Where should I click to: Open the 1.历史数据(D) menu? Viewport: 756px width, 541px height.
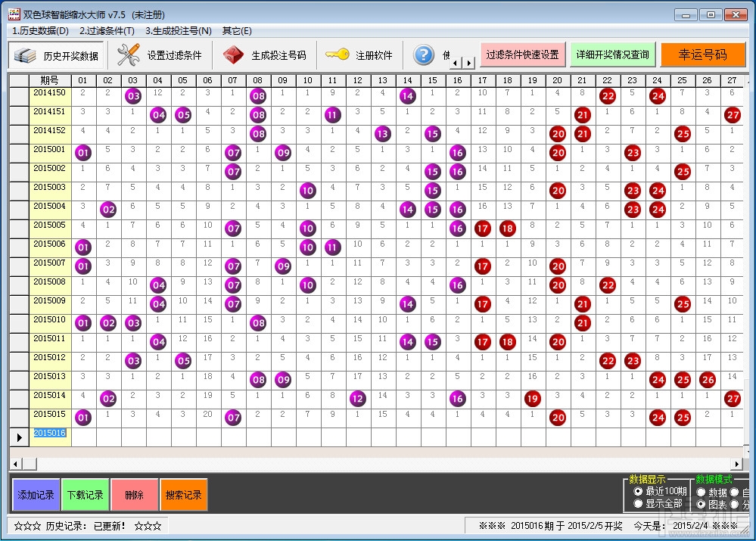tap(41, 31)
